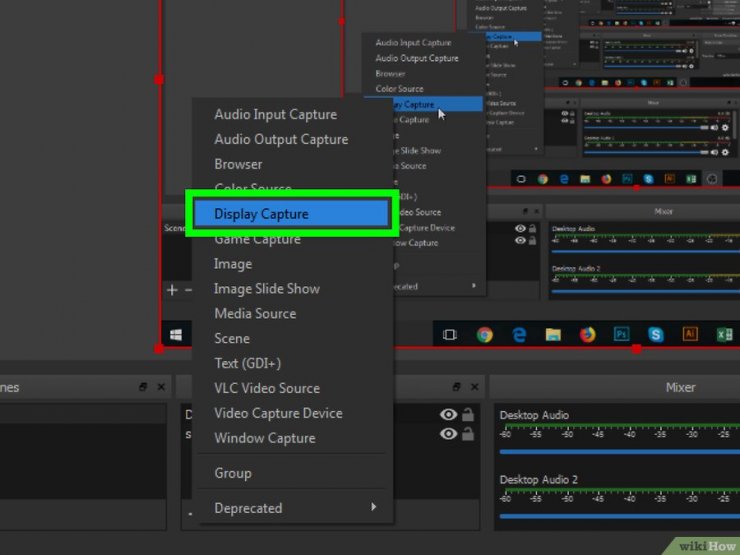Image resolution: width=740 pixels, height=555 pixels.
Task: Select Audio Input Capture in the large menu
Action: tap(276, 115)
